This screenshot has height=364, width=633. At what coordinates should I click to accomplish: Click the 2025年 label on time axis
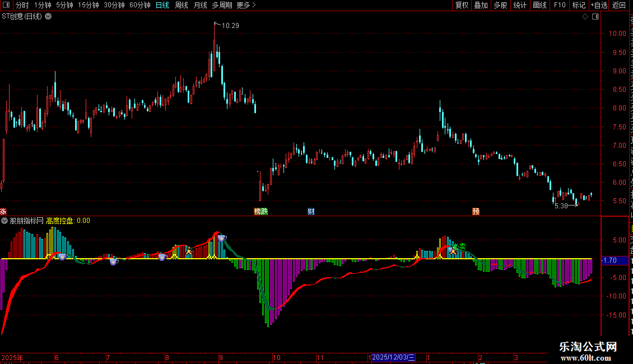pos(12,357)
